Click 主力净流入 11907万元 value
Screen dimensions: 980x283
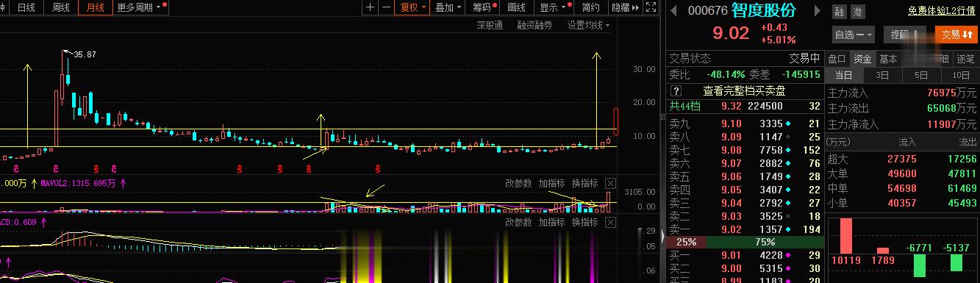pos(953,124)
